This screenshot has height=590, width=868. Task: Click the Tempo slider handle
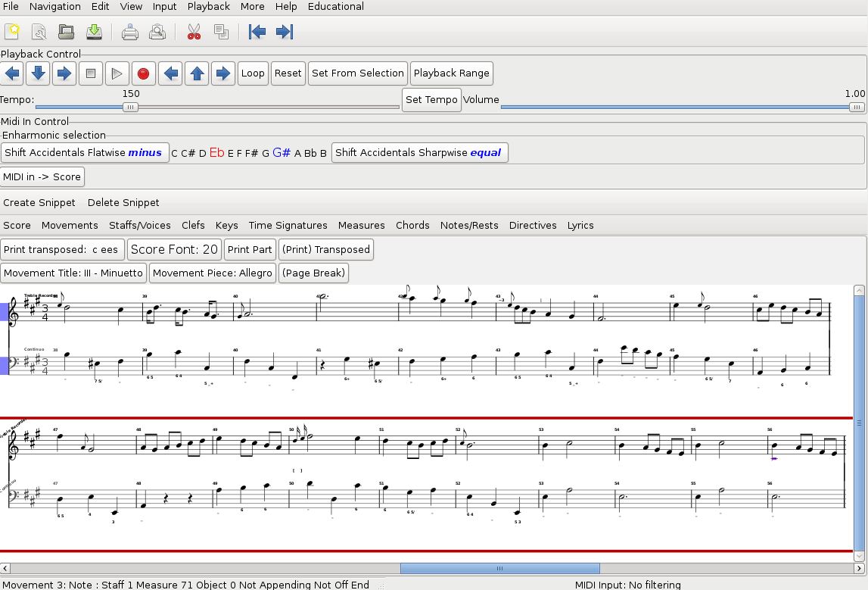[131, 107]
